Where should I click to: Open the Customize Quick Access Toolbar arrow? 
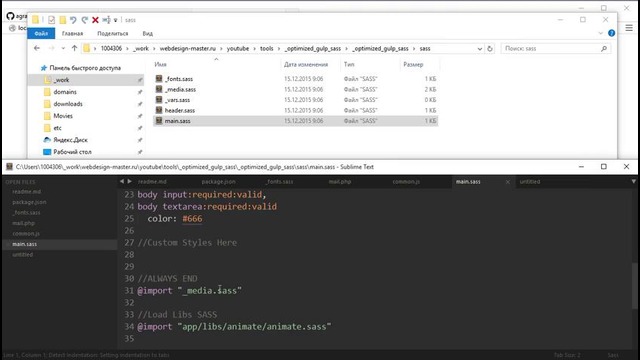click(x=116, y=20)
